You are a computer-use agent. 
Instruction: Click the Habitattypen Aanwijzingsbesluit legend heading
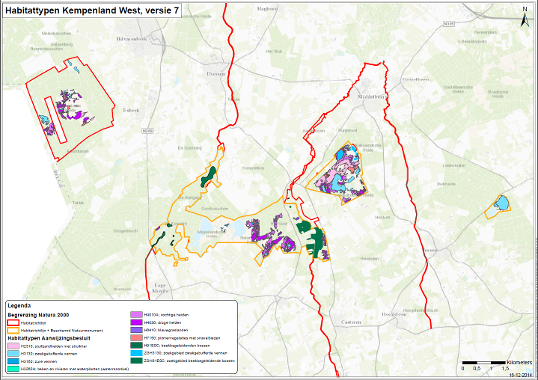point(49,338)
